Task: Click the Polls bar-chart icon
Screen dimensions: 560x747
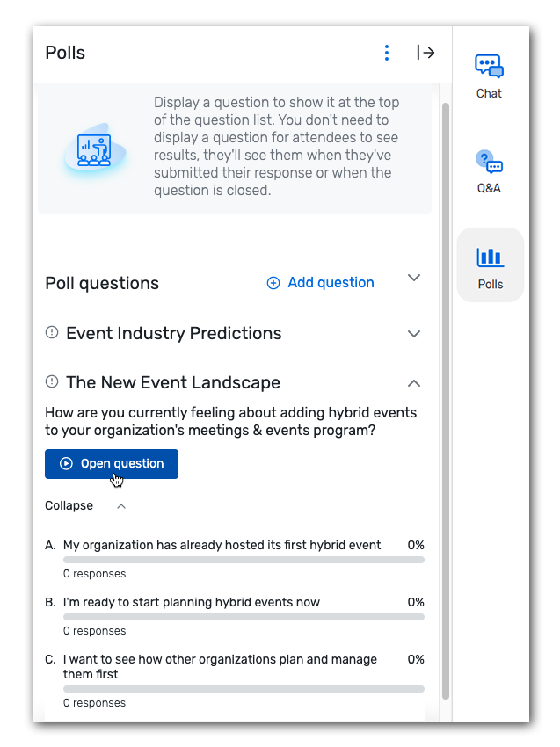Action: [490, 256]
